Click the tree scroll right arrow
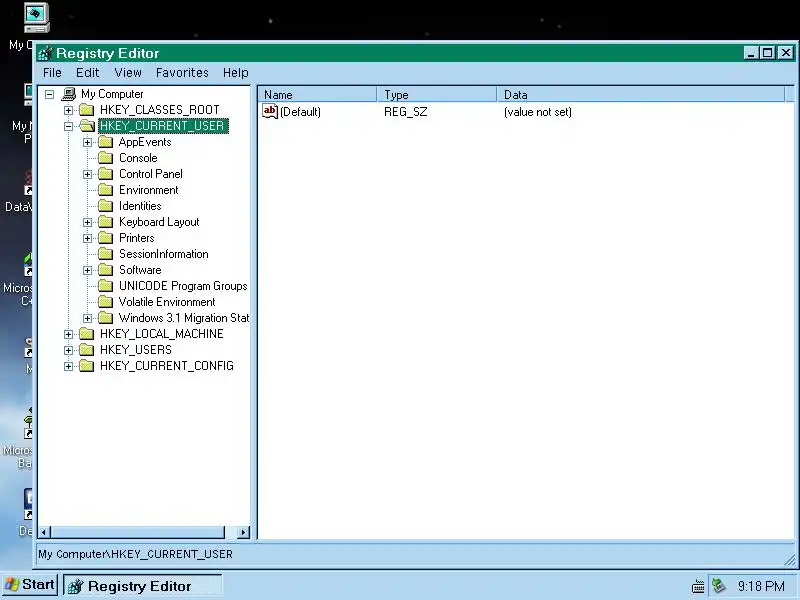The height and width of the screenshot is (600, 800). pos(243,532)
